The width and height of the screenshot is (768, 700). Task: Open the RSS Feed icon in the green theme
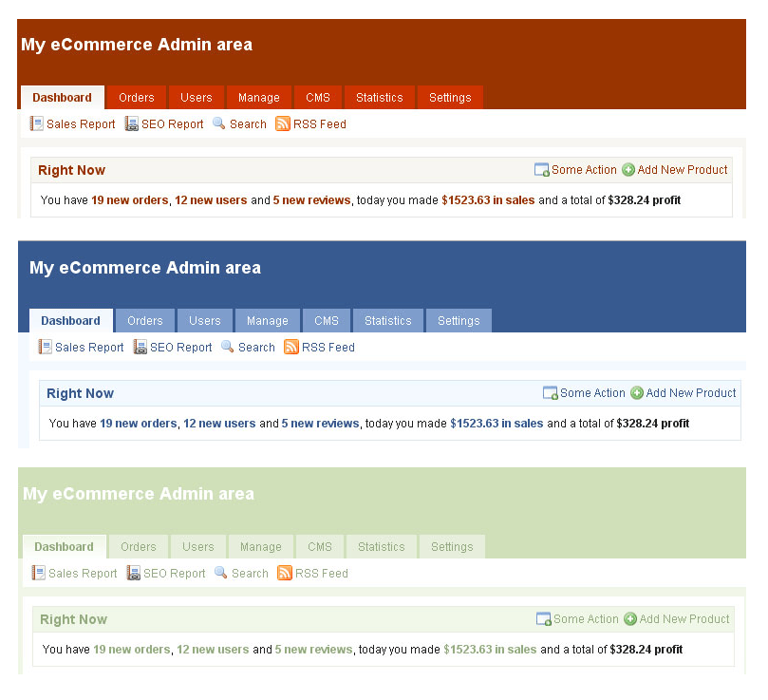pos(286,573)
